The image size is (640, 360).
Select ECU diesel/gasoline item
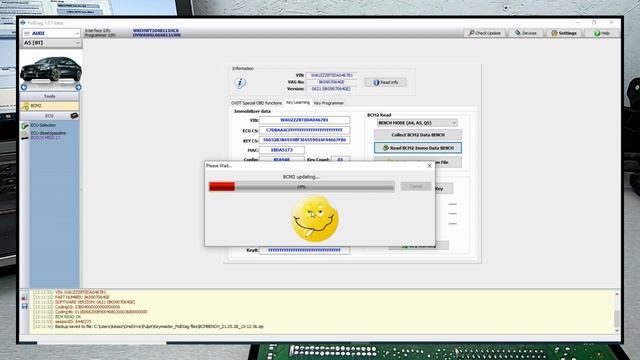coord(48,133)
